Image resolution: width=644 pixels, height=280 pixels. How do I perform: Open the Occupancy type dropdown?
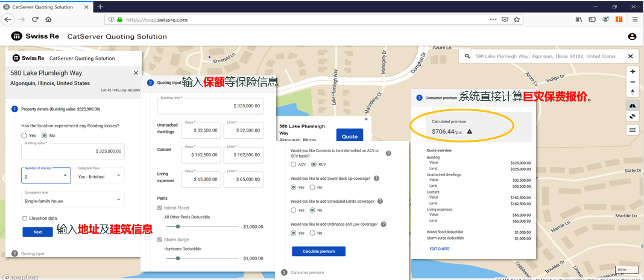(x=73, y=200)
